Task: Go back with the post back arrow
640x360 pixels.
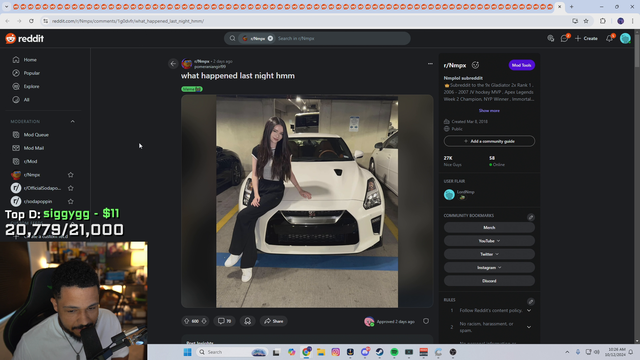Action: click(173, 64)
